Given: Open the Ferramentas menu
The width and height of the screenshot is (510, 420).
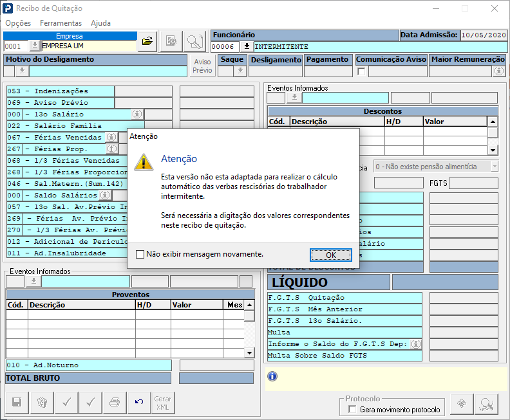Looking at the screenshot, I should (x=61, y=23).
